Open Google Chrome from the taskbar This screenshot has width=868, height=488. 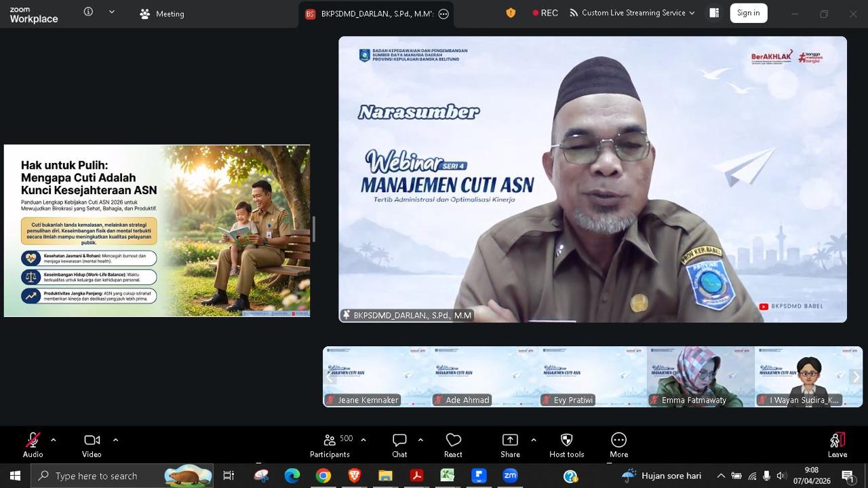point(323,476)
